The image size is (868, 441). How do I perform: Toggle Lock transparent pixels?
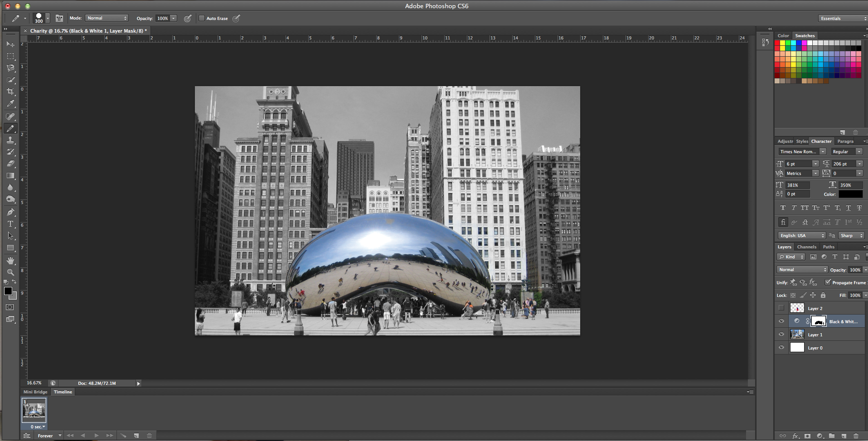pyautogui.click(x=793, y=295)
